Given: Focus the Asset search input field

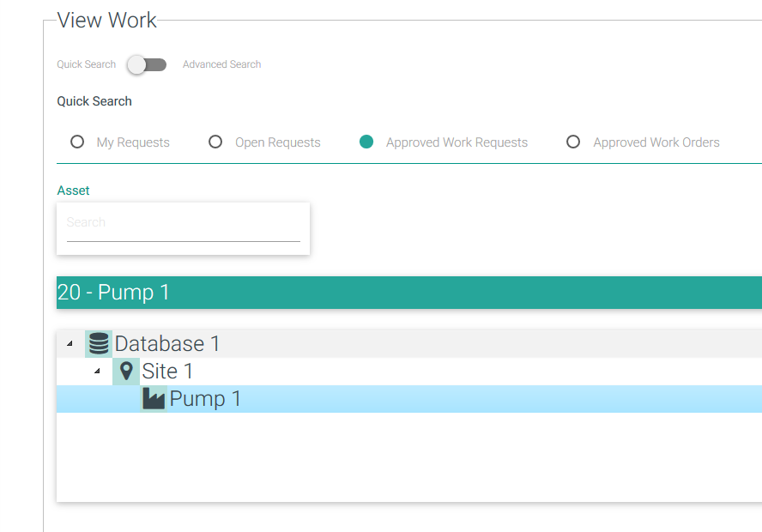Looking at the screenshot, I should (183, 223).
